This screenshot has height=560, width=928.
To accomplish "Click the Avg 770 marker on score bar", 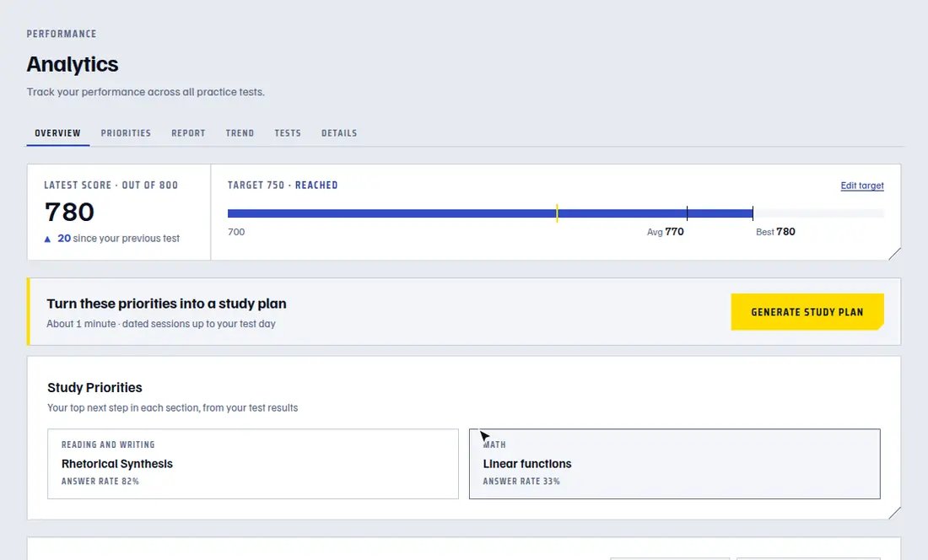I will click(x=687, y=213).
